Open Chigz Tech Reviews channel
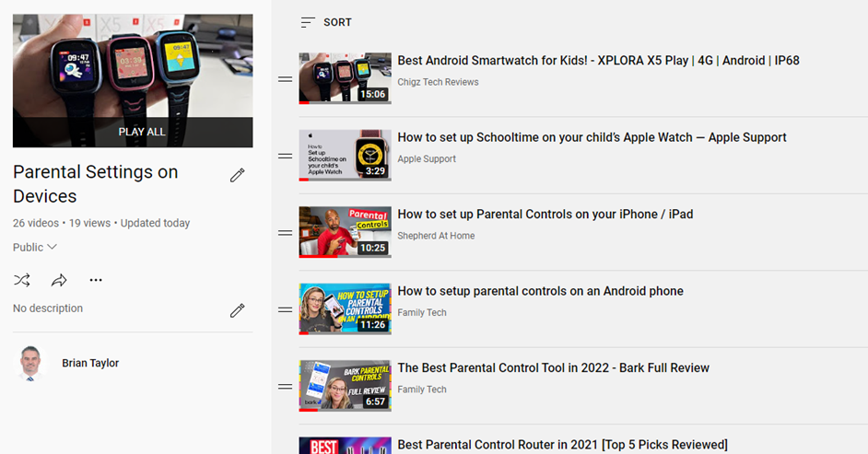Image resolution: width=868 pixels, height=454 pixels. tap(438, 82)
